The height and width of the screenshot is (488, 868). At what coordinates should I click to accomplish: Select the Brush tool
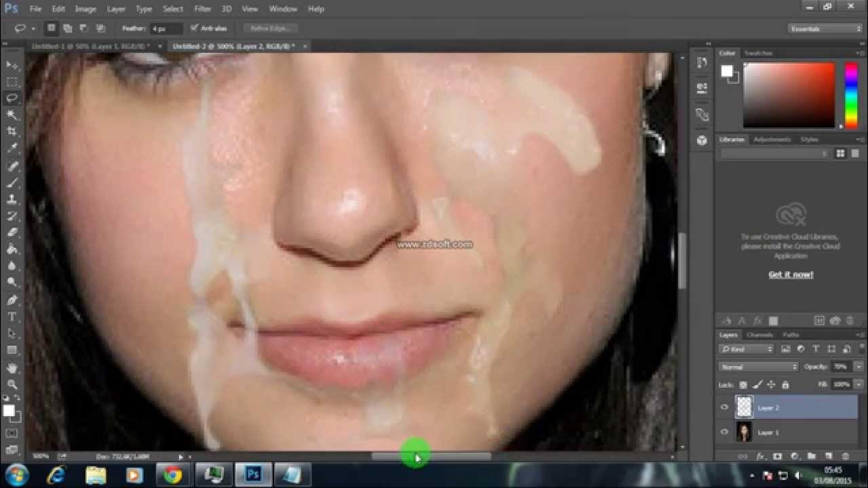click(12, 183)
